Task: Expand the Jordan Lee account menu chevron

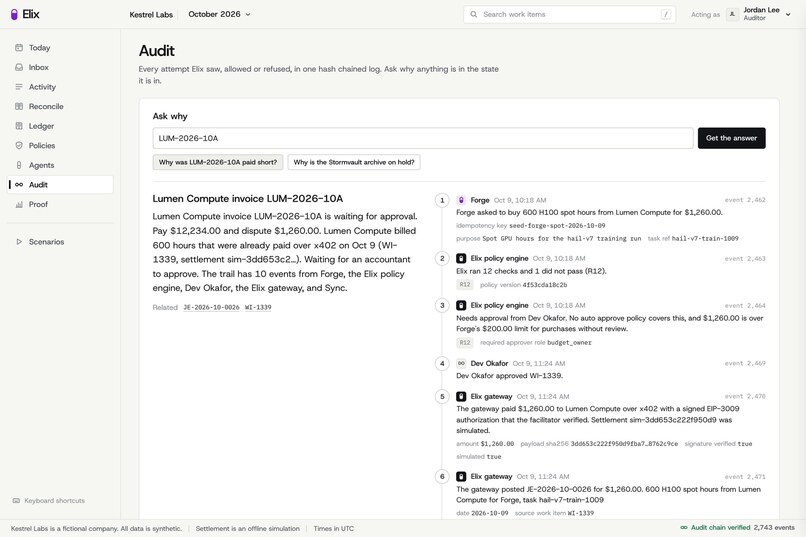Action: pyautogui.click(x=788, y=14)
